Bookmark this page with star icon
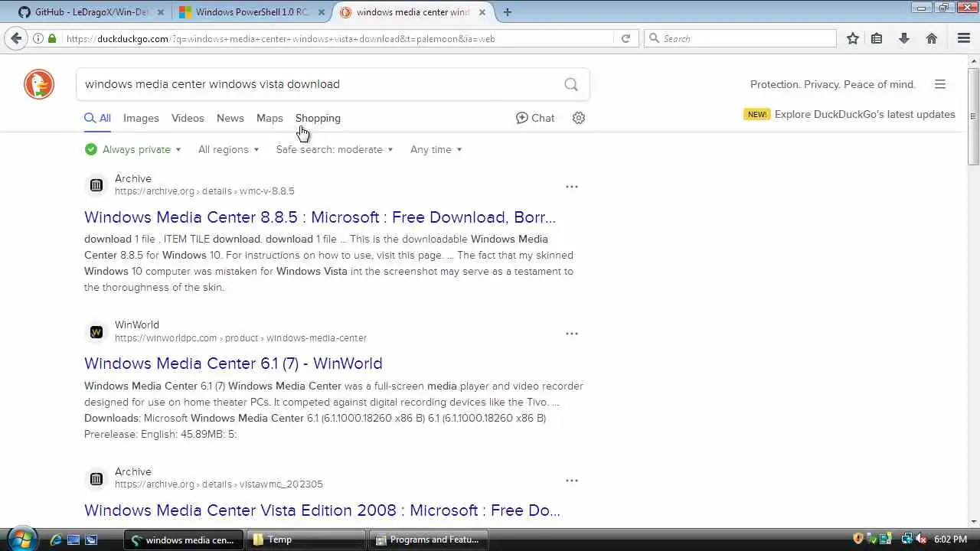980x551 pixels. tap(853, 38)
